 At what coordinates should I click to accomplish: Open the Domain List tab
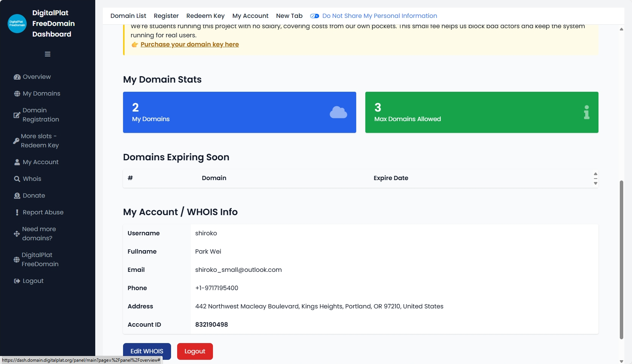(x=128, y=16)
